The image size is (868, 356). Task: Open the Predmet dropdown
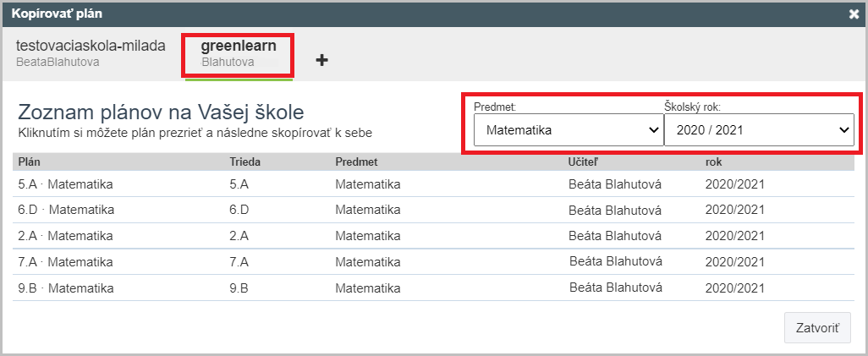568,130
